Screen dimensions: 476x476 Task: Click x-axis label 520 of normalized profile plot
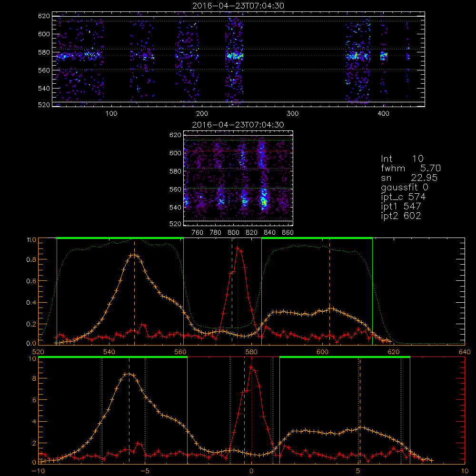point(38,352)
